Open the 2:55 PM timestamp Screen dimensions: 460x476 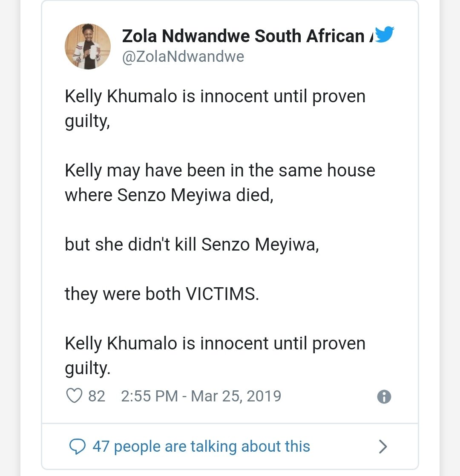point(149,396)
